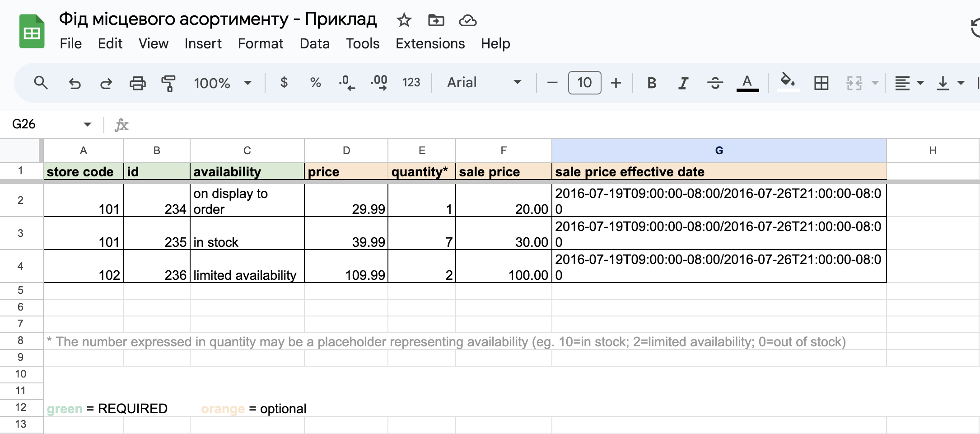
Task: Select the 'sale price effective date' cell
Action: (x=719, y=172)
